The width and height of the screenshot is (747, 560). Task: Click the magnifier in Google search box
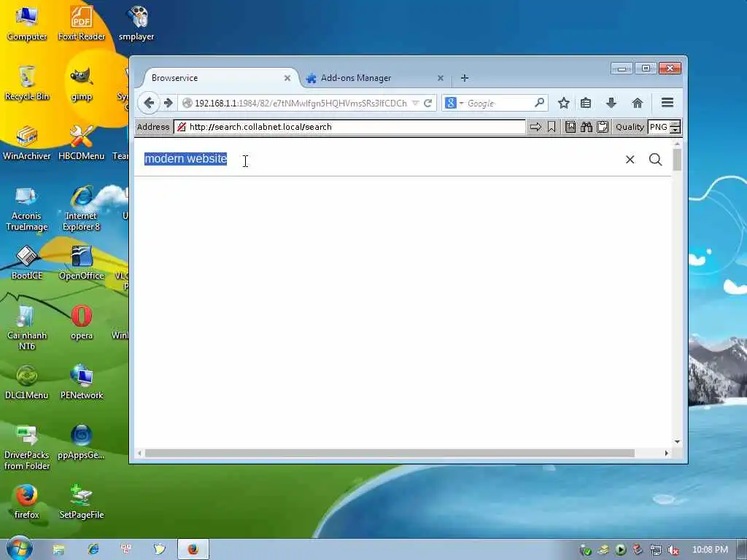click(x=539, y=102)
